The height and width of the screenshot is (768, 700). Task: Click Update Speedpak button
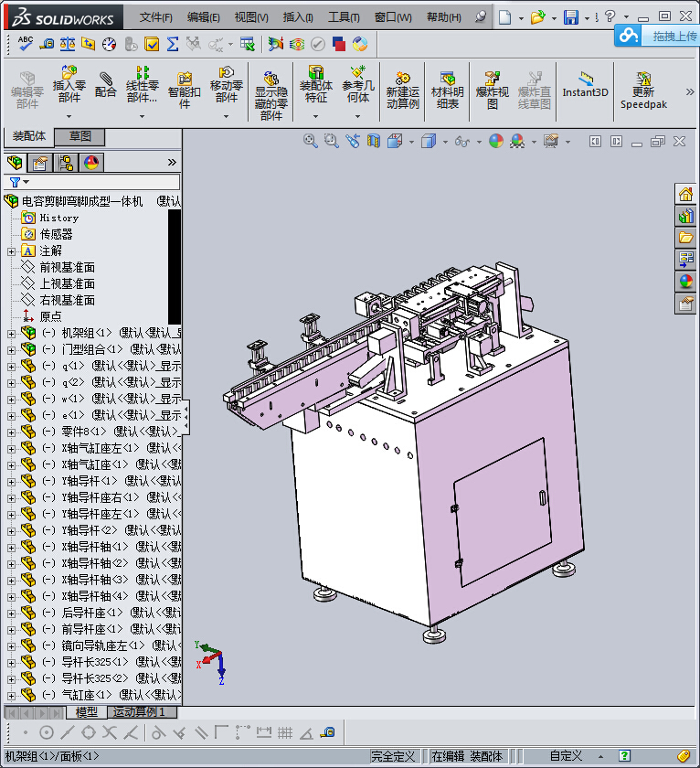[x=643, y=91]
